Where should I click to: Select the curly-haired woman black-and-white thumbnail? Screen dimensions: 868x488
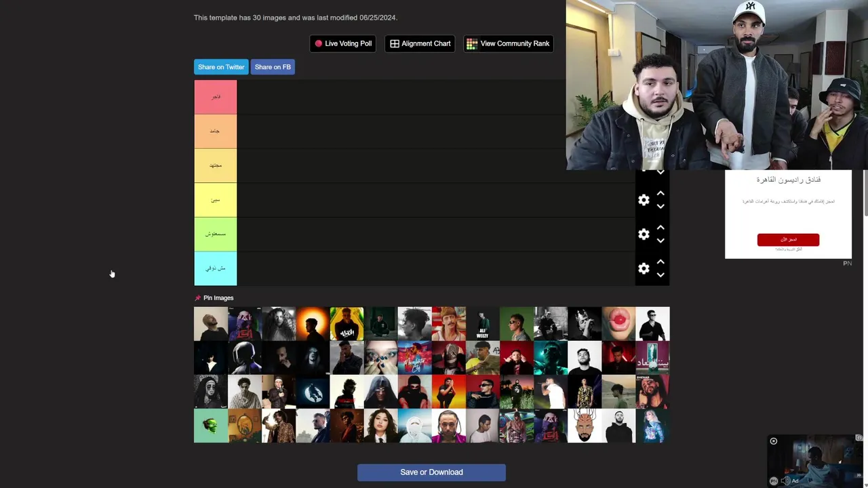click(x=279, y=323)
